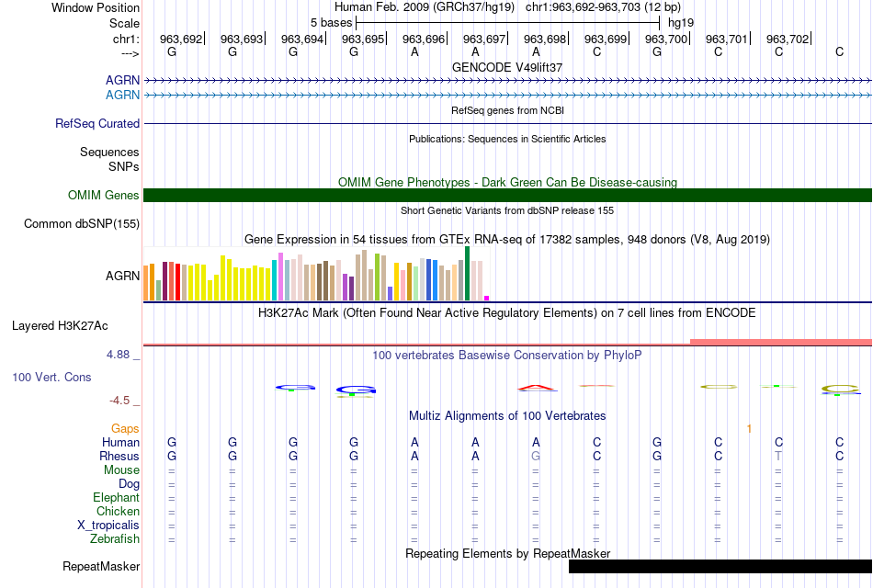
Task: Click the dark blue AGRN transcript label
Action: [123, 80]
